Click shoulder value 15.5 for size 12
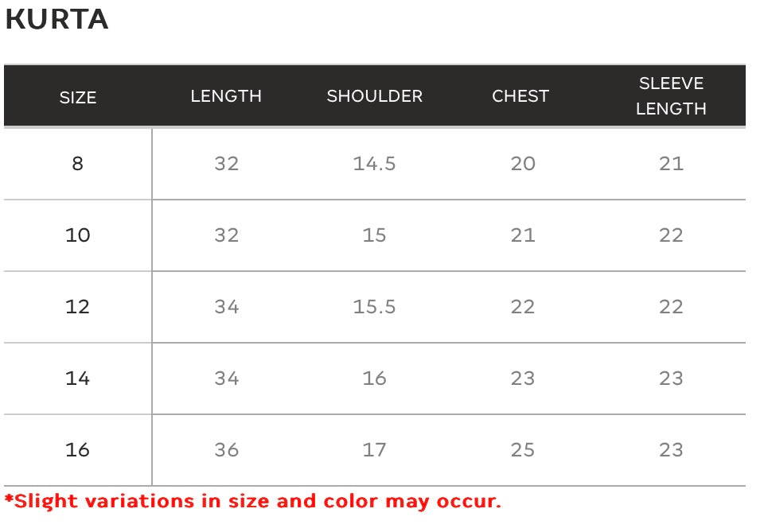This screenshot has width=764, height=532. 374,307
